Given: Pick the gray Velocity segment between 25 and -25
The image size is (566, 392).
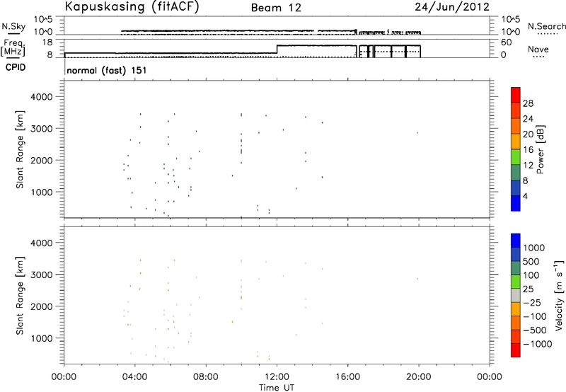Looking at the screenshot, I should coord(516,296).
